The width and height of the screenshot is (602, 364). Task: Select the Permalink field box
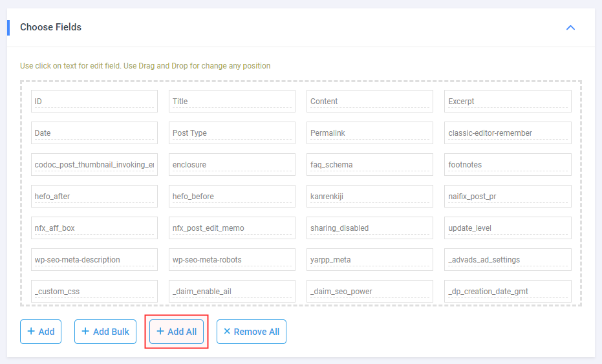click(x=370, y=133)
